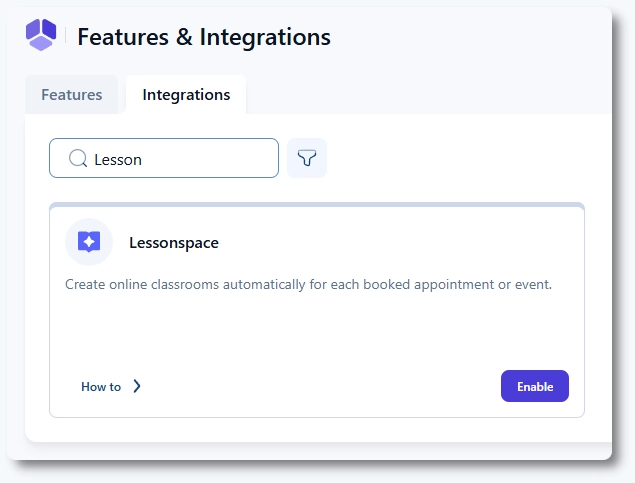Viewport: 635px width, 483px height.
Task: Click the Lessonspace integration logo icon
Action: (x=89, y=242)
